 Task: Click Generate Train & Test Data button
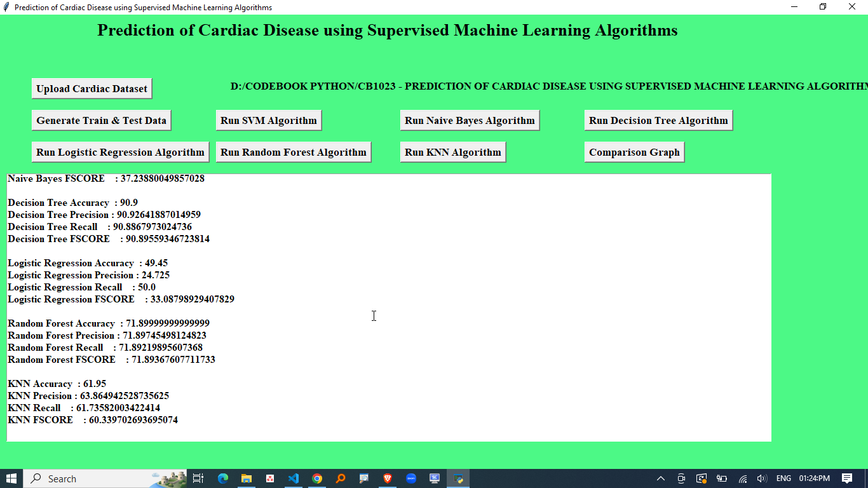tap(102, 121)
